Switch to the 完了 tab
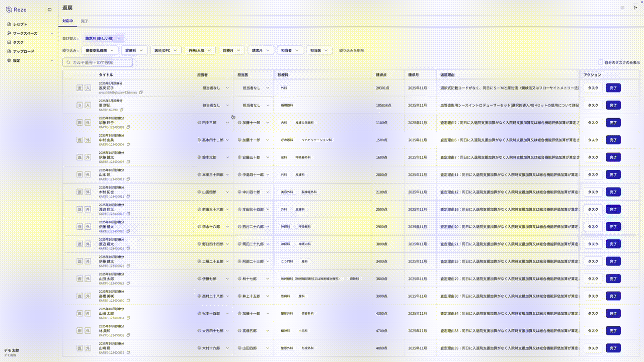The image size is (644, 362). [x=84, y=21]
